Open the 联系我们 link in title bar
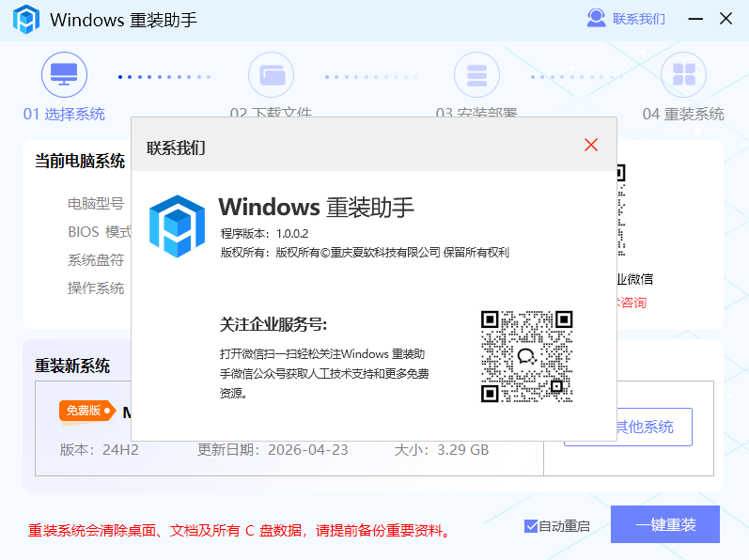The height and width of the screenshot is (560, 749). [639, 19]
